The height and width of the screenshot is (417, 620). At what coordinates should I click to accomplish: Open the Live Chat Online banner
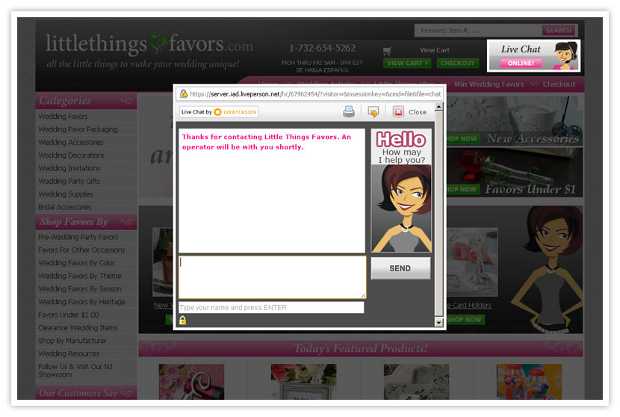532,55
